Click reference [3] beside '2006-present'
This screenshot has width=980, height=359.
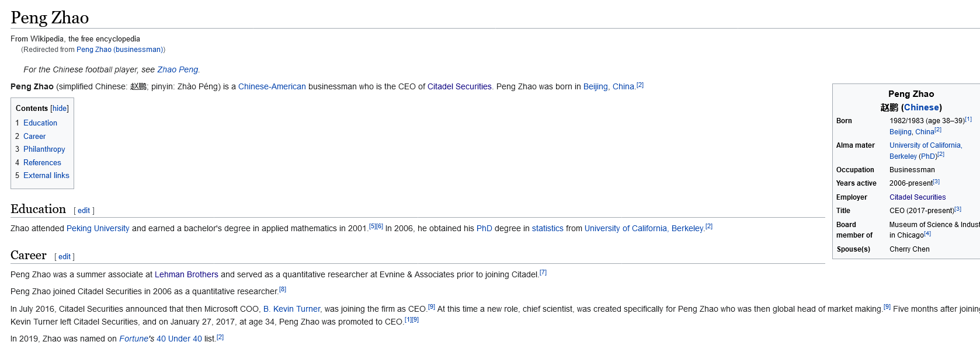click(936, 182)
